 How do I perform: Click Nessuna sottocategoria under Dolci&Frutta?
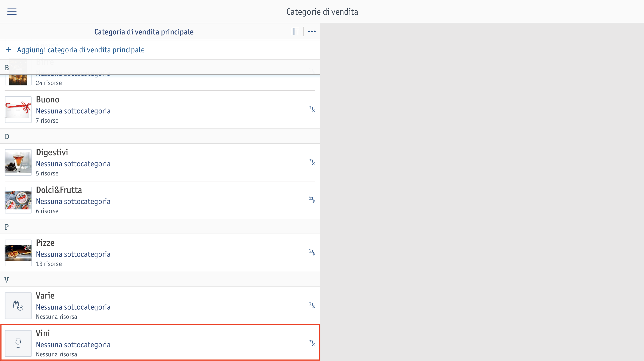[73, 201]
